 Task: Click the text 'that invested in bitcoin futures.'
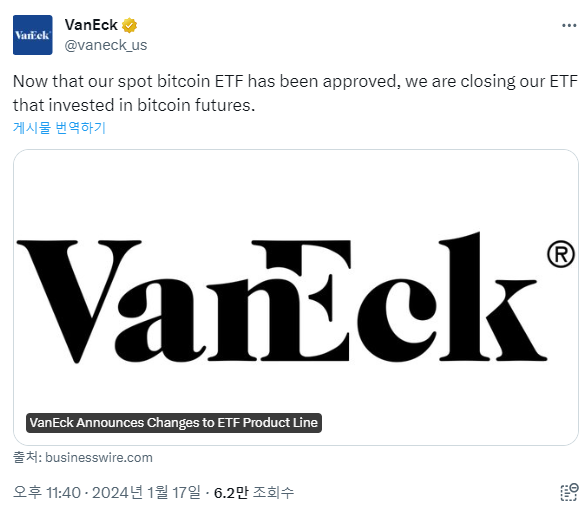[x=134, y=105]
